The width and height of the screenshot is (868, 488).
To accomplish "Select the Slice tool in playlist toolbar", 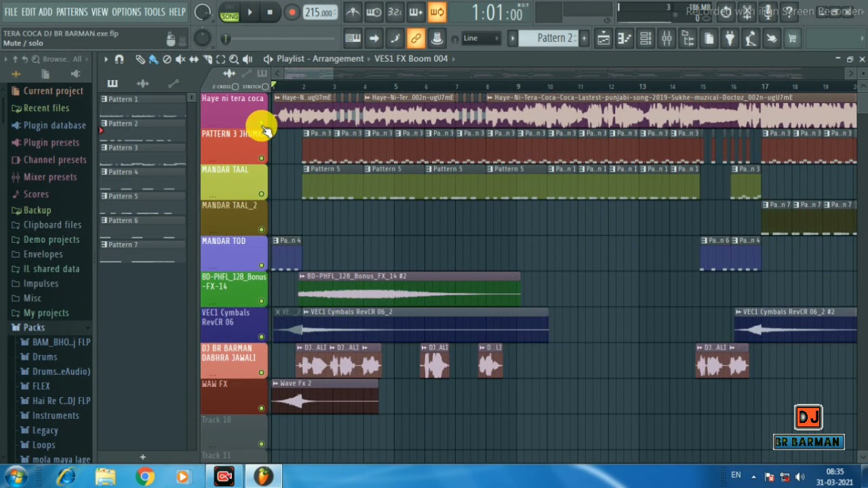I will [x=208, y=59].
